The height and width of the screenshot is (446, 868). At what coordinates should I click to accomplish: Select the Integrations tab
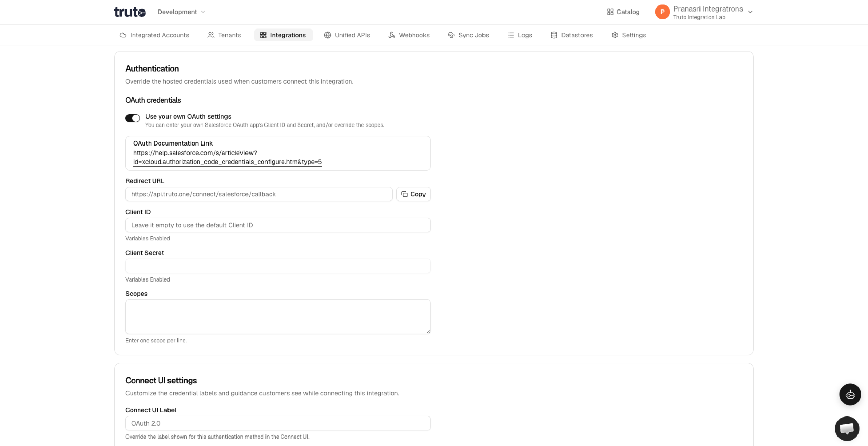click(x=283, y=35)
